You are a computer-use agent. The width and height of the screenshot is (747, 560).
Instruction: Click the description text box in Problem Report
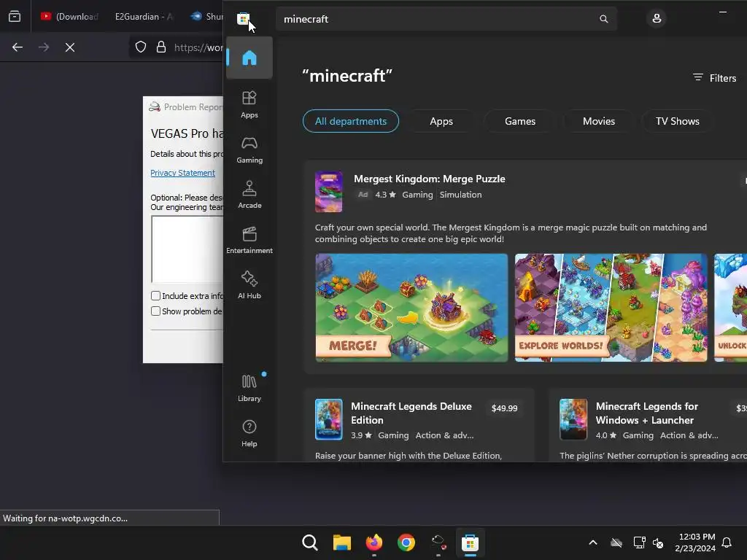tap(187, 249)
